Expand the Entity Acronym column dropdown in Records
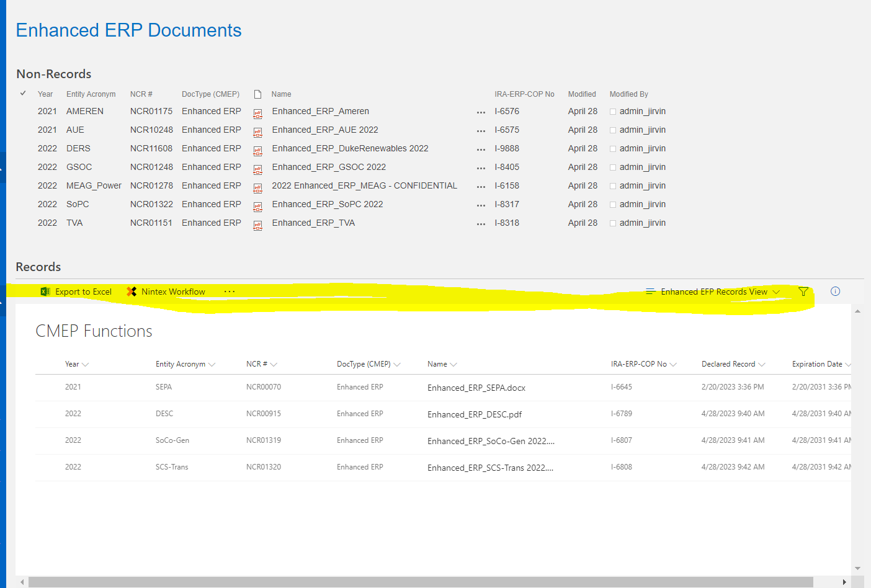The width and height of the screenshot is (871, 588). pyautogui.click(x=212, y=365)
